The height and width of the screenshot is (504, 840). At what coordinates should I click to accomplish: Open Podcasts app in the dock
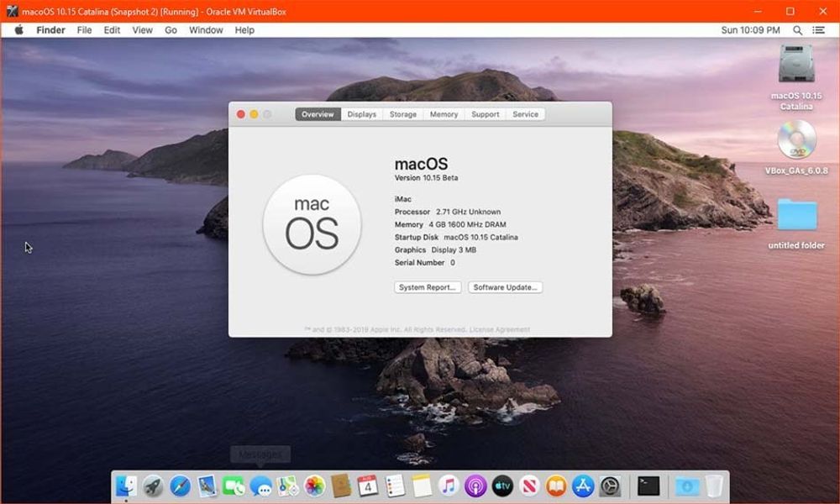coord(475,486)
